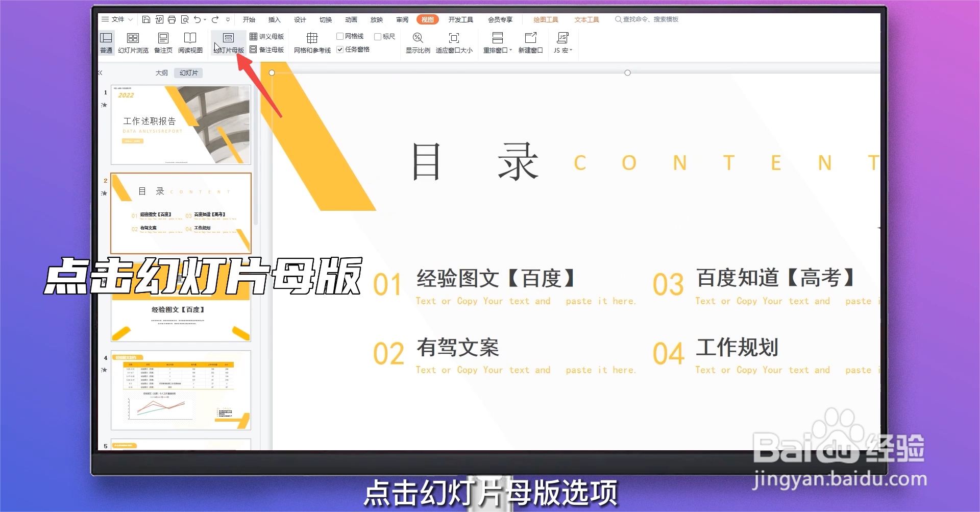Click the undo icon
The height and width of the screenshot is (512, 980).
click(x=197, y=19)
